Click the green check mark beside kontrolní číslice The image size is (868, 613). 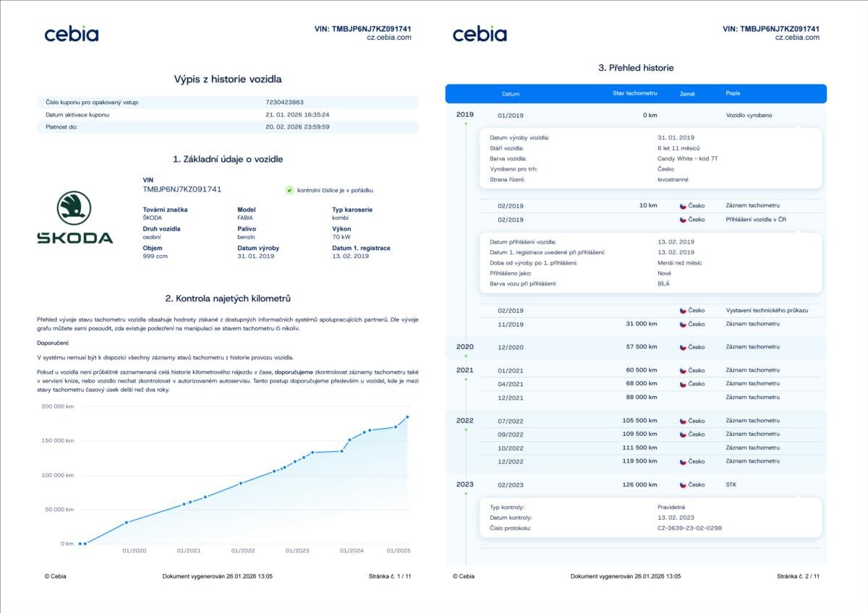click(x=289, y=190)
